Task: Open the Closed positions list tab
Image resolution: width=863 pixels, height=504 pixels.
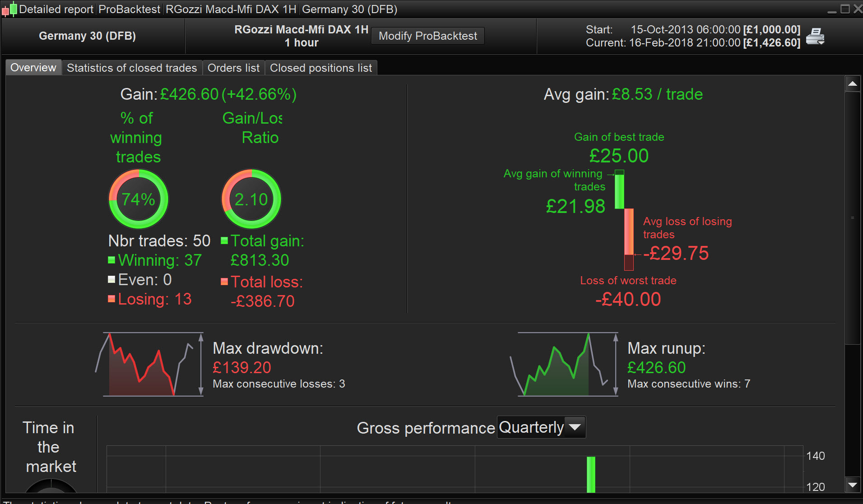Action: click(320, 68)
